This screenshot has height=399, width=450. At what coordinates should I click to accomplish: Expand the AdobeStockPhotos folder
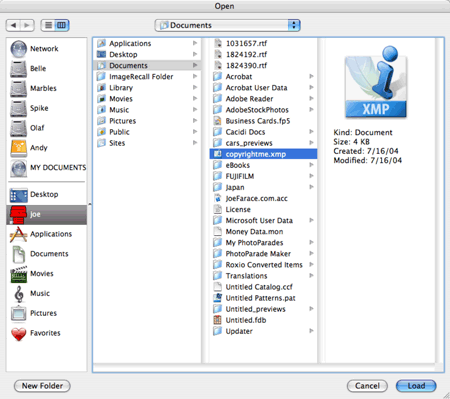[311, 109]
